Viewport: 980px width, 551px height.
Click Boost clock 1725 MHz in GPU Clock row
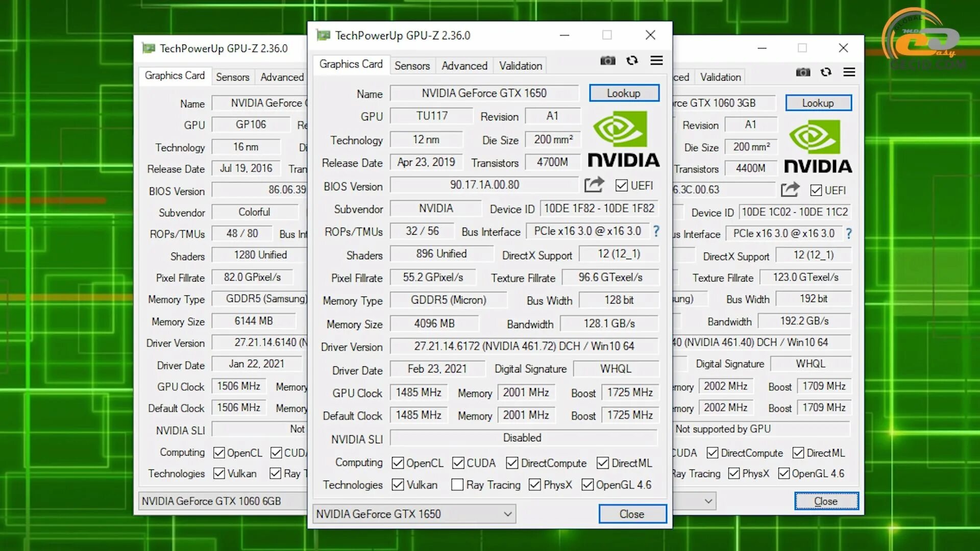tap(630, 392)
